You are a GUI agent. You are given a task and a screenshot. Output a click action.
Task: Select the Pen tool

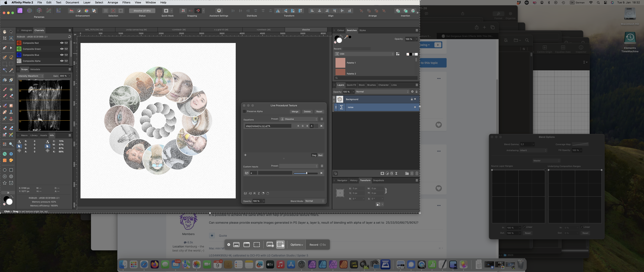[x=5, y=48]
